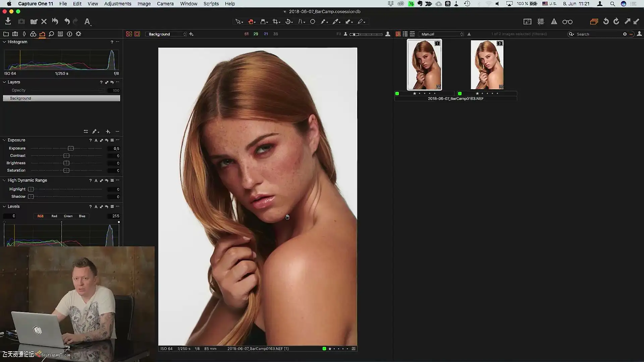644x362 pixels.
Task: Add new layer with plus button
Action: click(108, 131)
